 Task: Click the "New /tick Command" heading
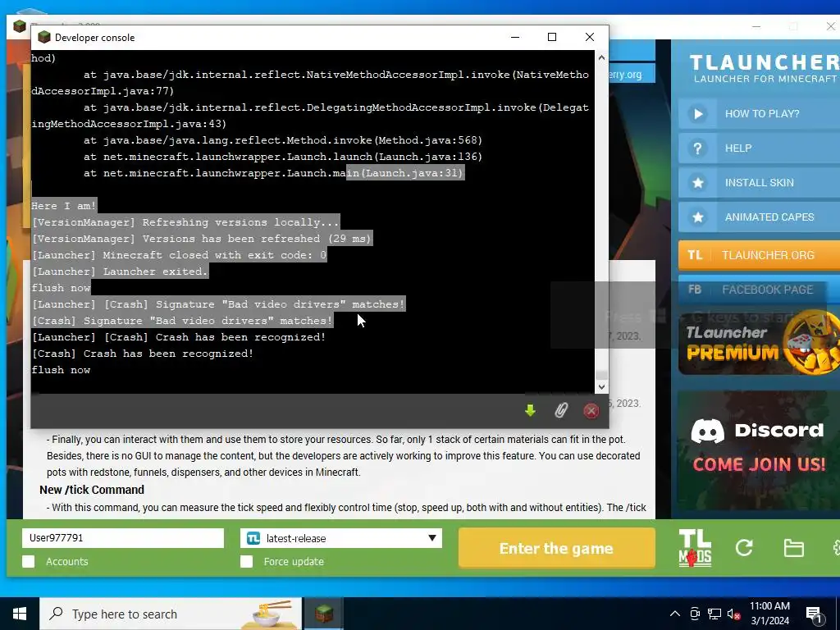[x=92, y=490]
